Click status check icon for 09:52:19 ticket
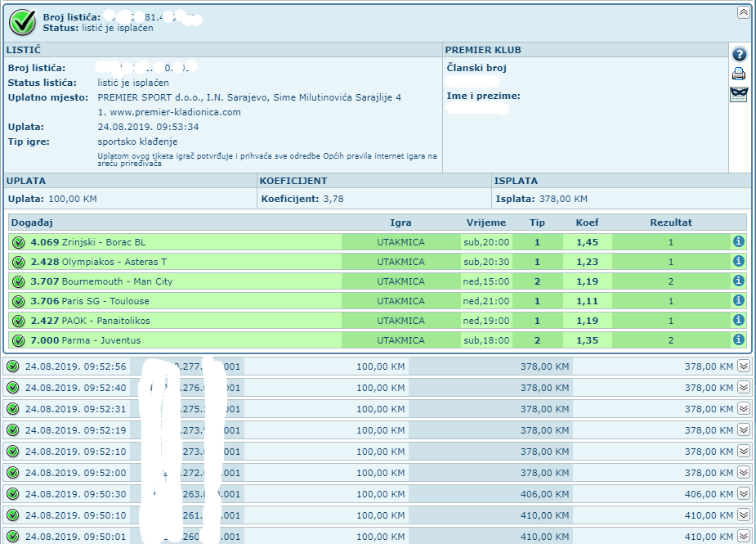The height and width of the screenshot is (544, 756). (x=13, y=430)
